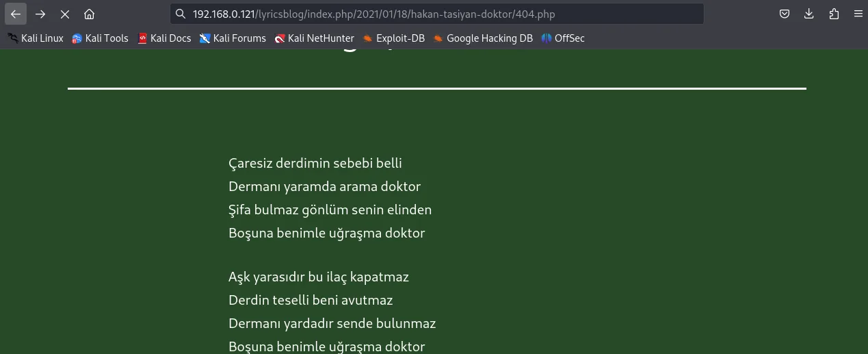
Task: Click lyric line 'Dermanı yardadır sende bulunmaz'
Action: pyautogui.click(x=332, y=324)
